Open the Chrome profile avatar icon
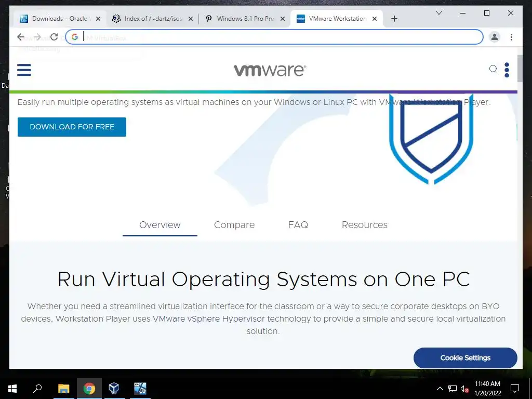532x399 pixels. click(495, 37)
